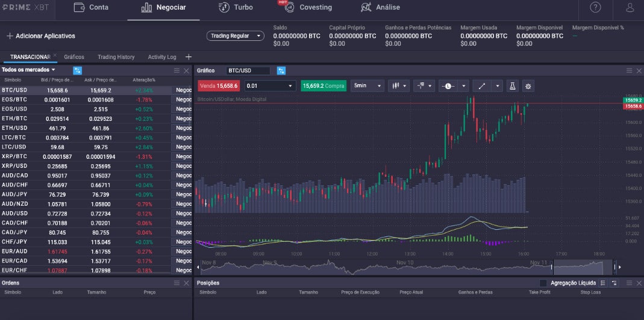
Task: Add a new workspace tab with plus
Action: coord(189,57)
